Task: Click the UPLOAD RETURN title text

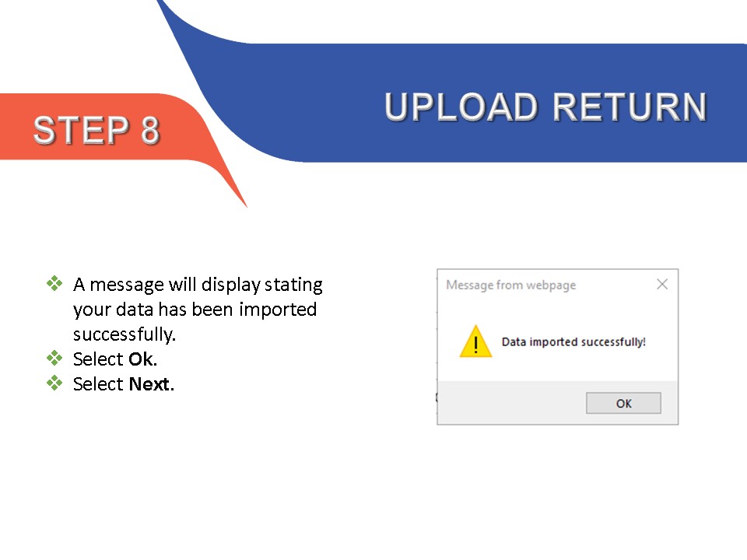Action: click(x=545, y=107)
